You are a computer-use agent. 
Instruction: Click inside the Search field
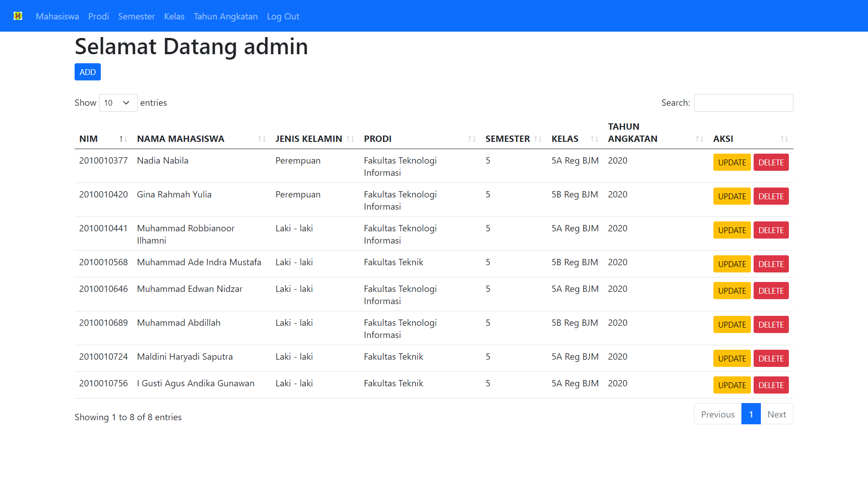tap(743, 103)
